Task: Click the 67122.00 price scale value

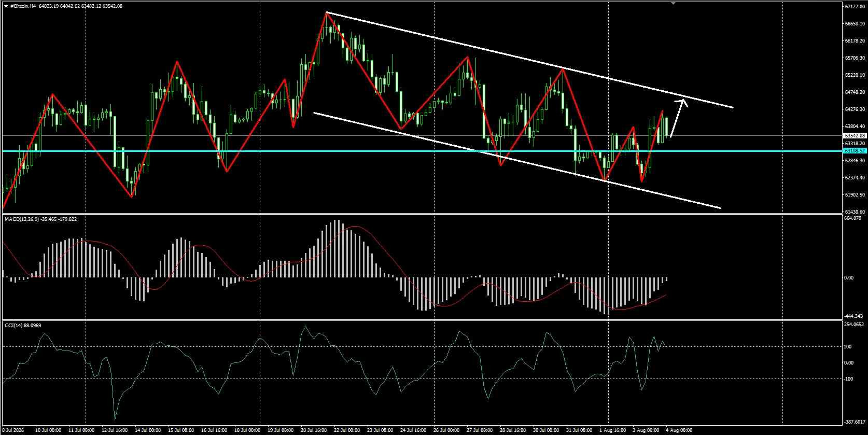Action: pyautogui.click(x=854, y=7)
